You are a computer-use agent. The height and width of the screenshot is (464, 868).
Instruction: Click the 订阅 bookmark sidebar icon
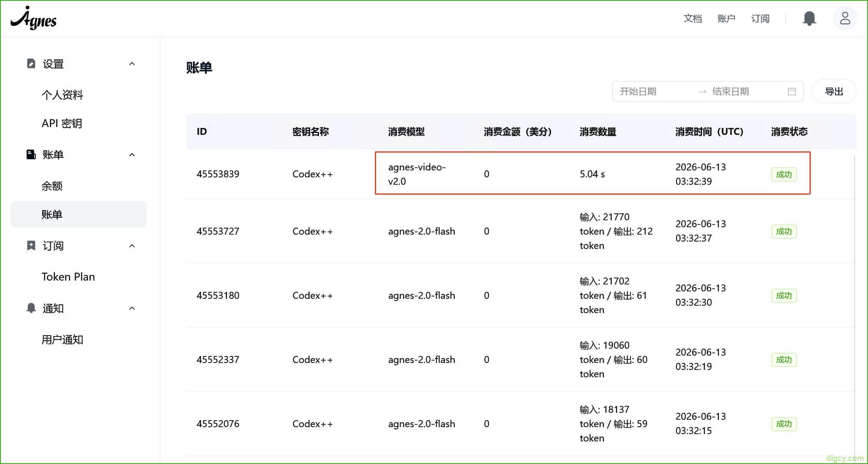(x=31, y=246)
